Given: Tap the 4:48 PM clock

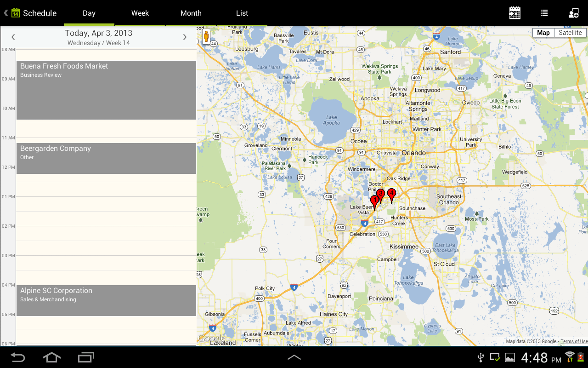Looking at the screenshot, I should (x=541, y=357).
